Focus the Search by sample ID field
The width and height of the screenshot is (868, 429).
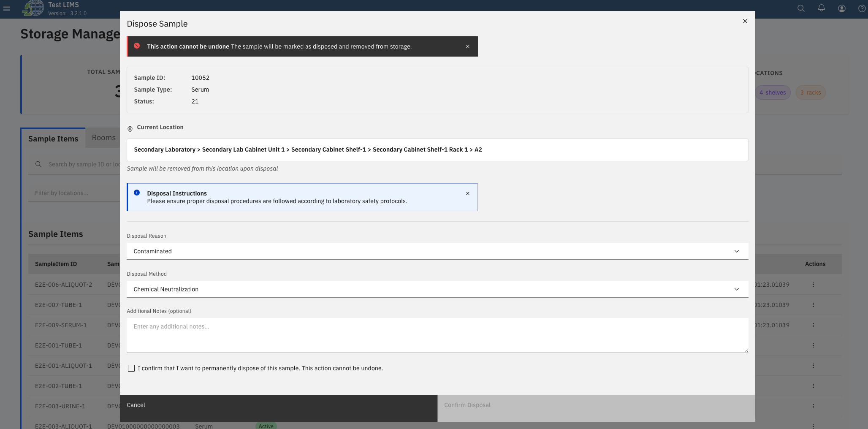[84, 164]
